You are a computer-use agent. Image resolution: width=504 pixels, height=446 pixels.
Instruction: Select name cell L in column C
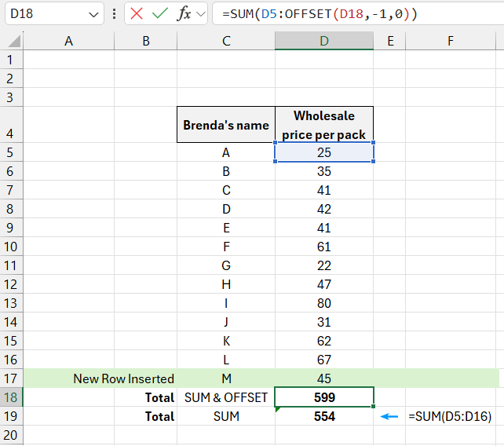click(x=226, y=360)
